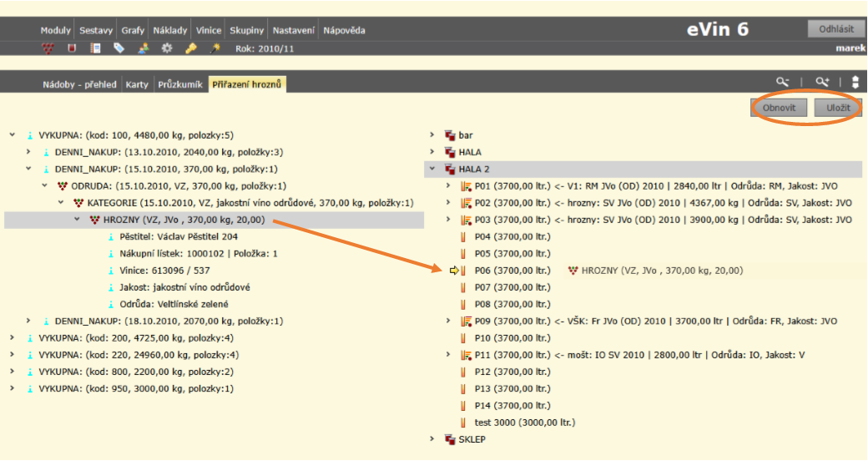The image size is (868, 461).
Task: Click the up-down arrows icon beside zoom
Action: click(x=855, y=82)
